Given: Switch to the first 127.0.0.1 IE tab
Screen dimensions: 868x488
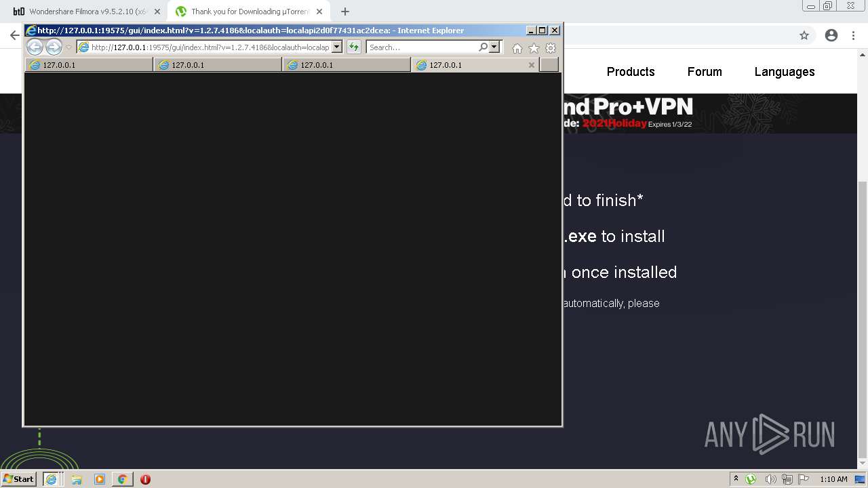Looking at the screenshot, I should pos(89,65).
